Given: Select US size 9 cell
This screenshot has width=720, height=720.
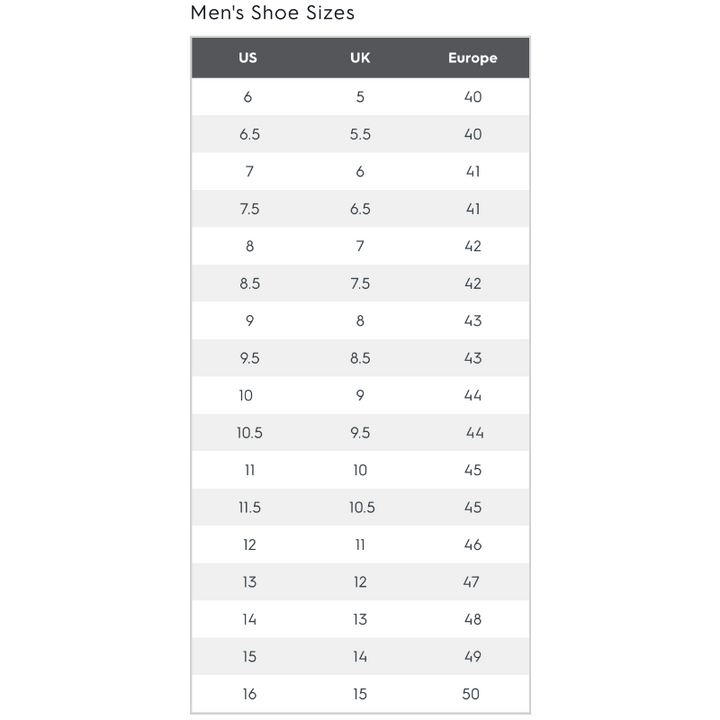Looking at the screenshot, I should [249, 321].
